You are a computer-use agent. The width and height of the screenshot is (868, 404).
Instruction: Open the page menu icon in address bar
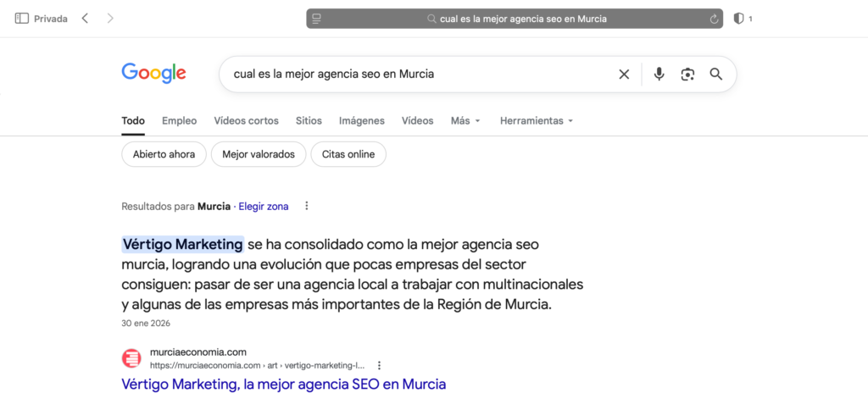tap(316, 19)
